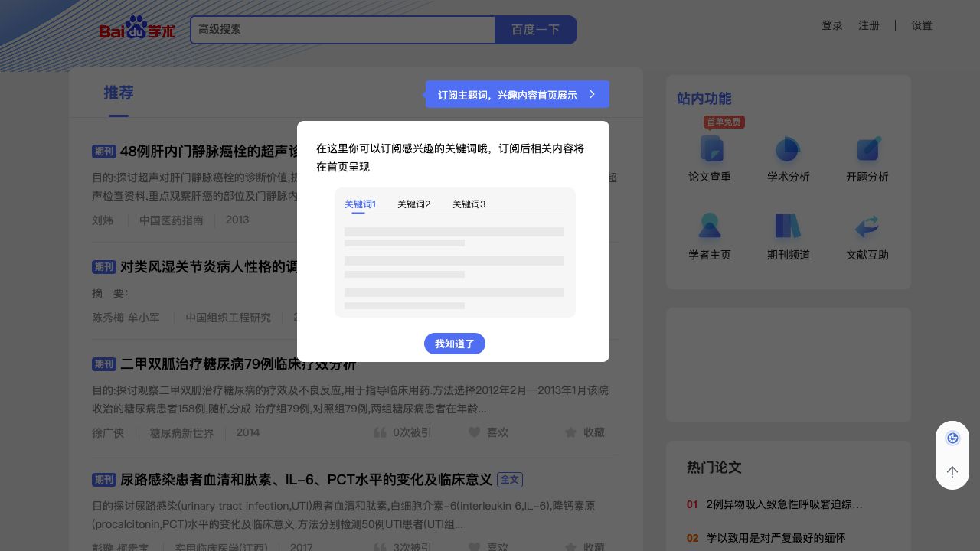Click the 注册 register link
The height and width of the screenshot is (551, 980).
(869, 25)
